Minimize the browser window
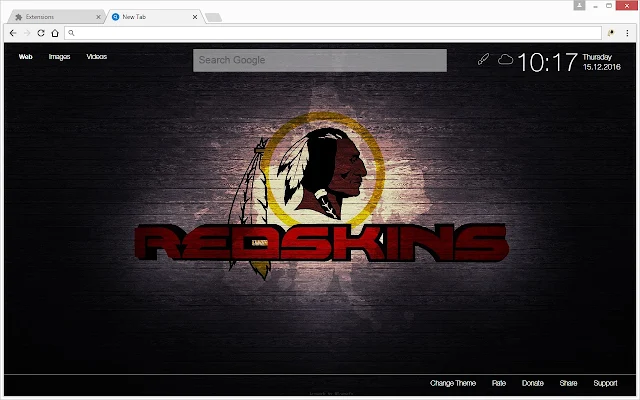The width and height of the screenshot is (640, 400). pos(596,6)
